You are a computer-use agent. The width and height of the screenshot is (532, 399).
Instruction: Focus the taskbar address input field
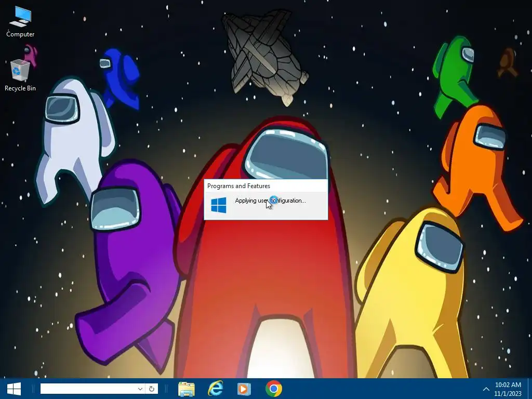[88, 389]
